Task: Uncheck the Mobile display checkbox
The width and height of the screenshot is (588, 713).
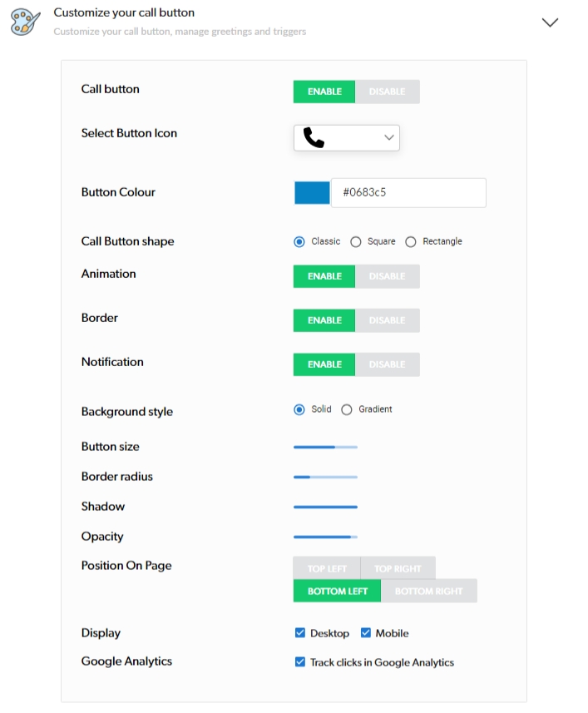Action: click(365, 633)
